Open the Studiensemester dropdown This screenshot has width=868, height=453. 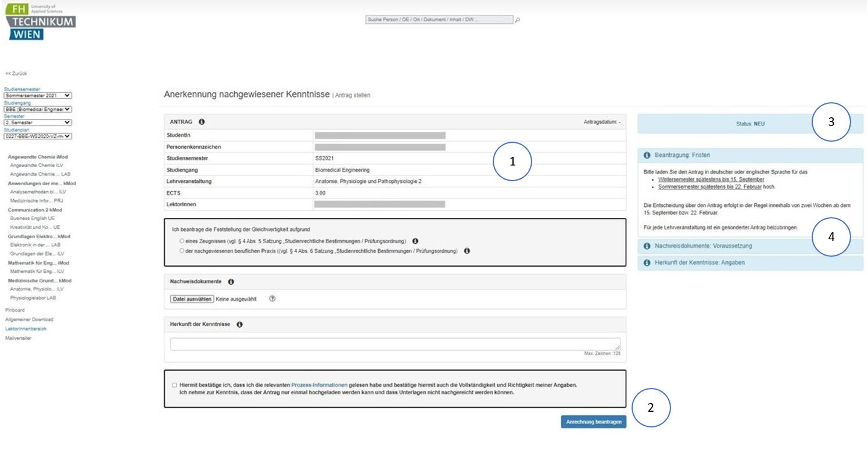click(38, 95)
